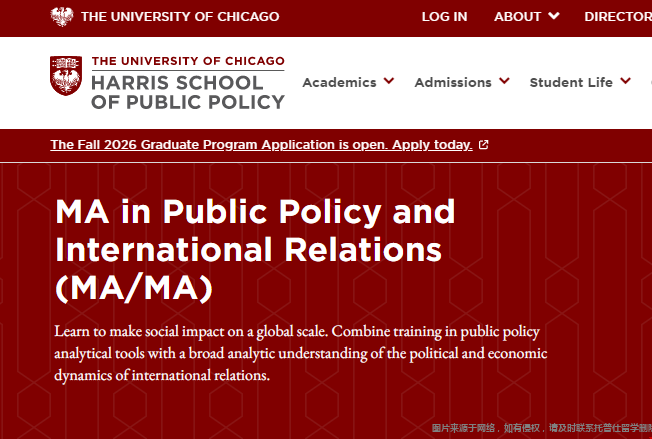The width and height of the screenshot is (652, 439).
Task: Select the Student Life navigation item
Action: coord(571,82)
